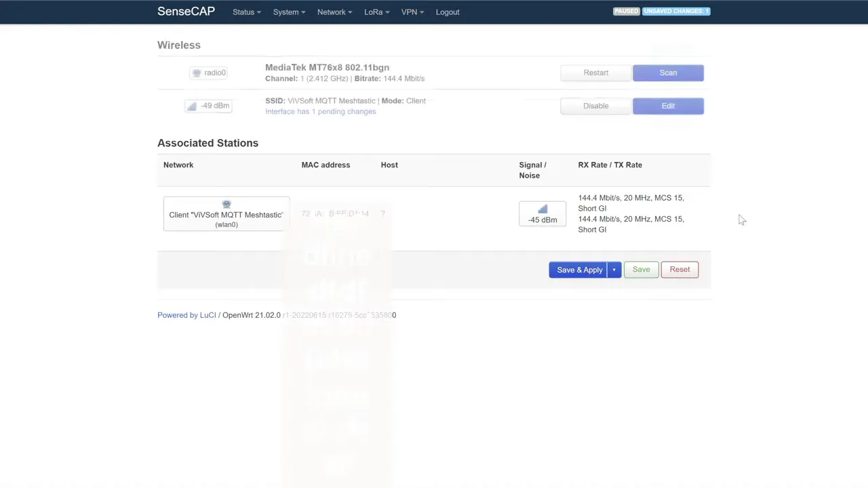Click the Host column header
This screenshot has width=868, height=488.
[x=389, y=165]
